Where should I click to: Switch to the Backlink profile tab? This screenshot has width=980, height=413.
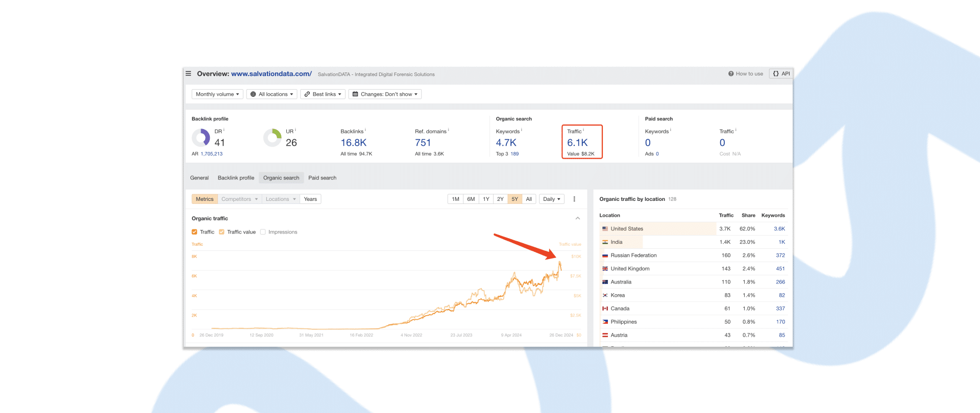pos(236,178)
